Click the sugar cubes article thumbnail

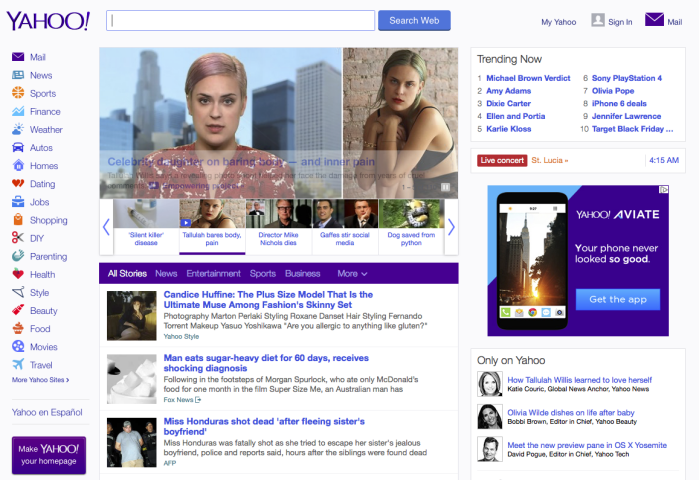tap(132, 379)
